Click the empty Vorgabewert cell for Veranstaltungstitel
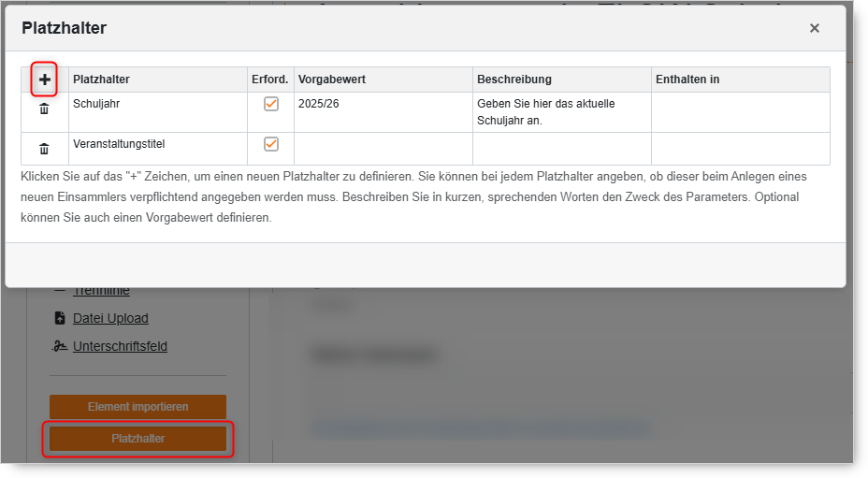The width and height of the screenshot is (868, 478). [x=383, y=149]
